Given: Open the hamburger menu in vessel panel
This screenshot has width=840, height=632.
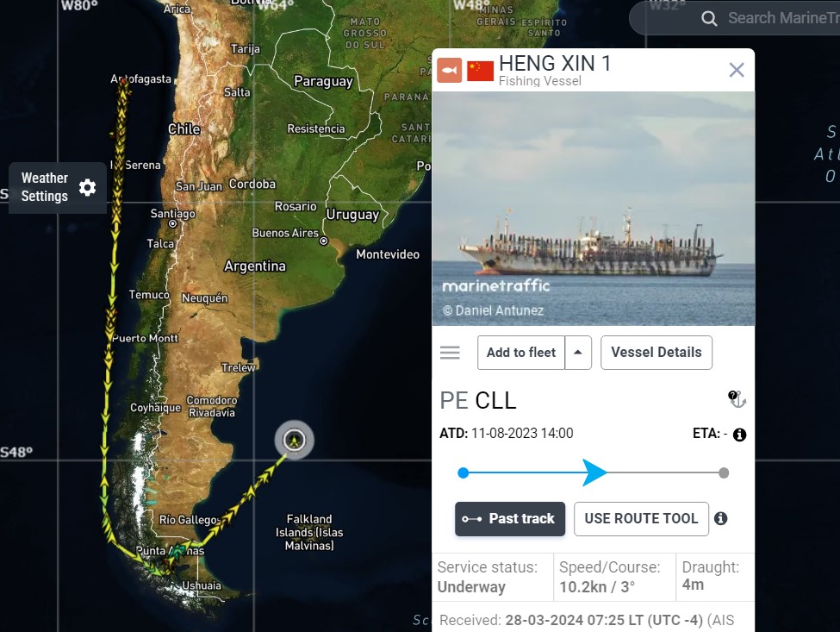Looking at the screenshot, I should [450, 352].
